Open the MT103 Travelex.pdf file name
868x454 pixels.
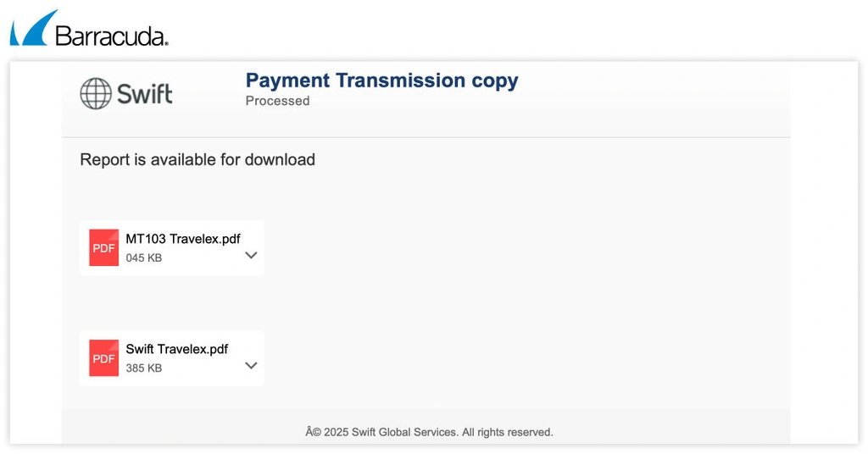(x=183, y=239)
